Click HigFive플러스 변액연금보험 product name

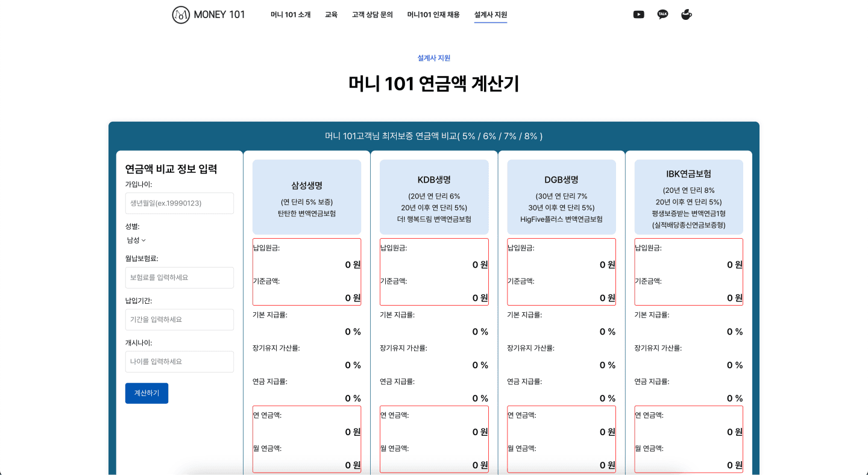[562, 219]
